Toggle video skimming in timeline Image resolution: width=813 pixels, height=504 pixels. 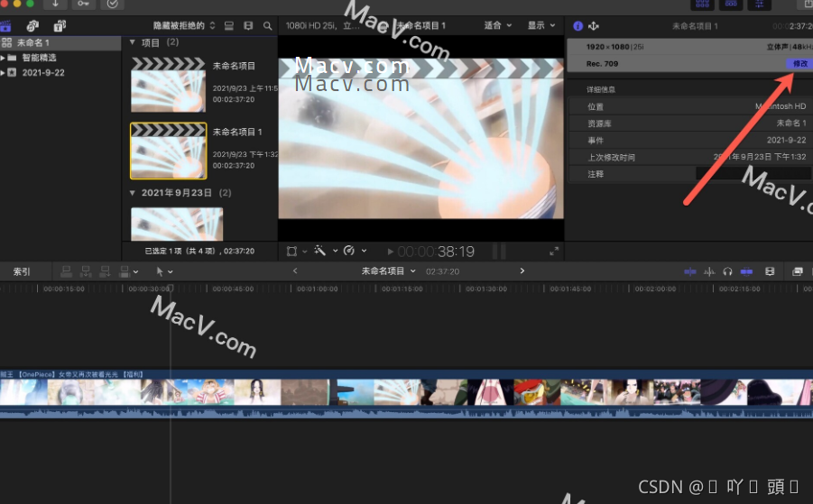click(689, 271)
